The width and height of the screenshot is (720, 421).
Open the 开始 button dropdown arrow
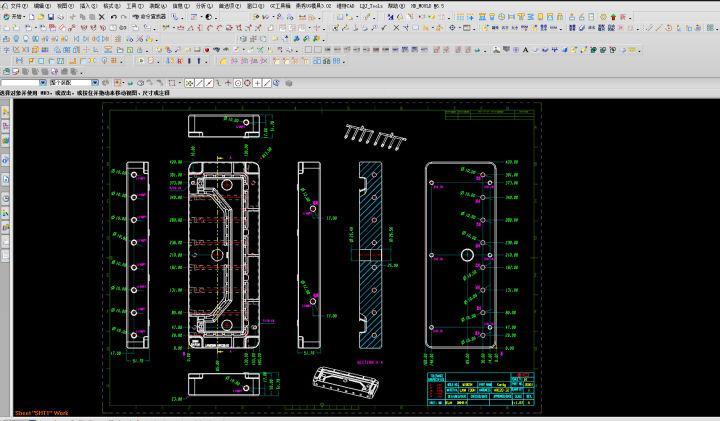(24, 17)
